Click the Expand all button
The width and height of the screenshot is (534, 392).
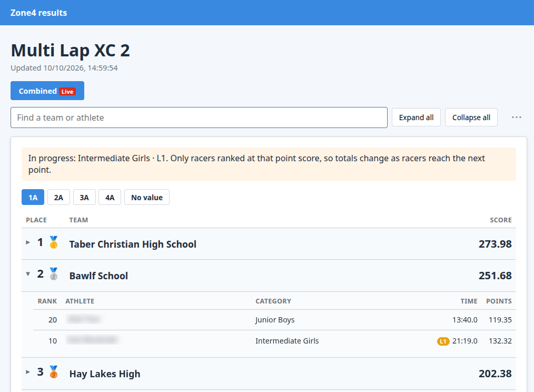416,117
